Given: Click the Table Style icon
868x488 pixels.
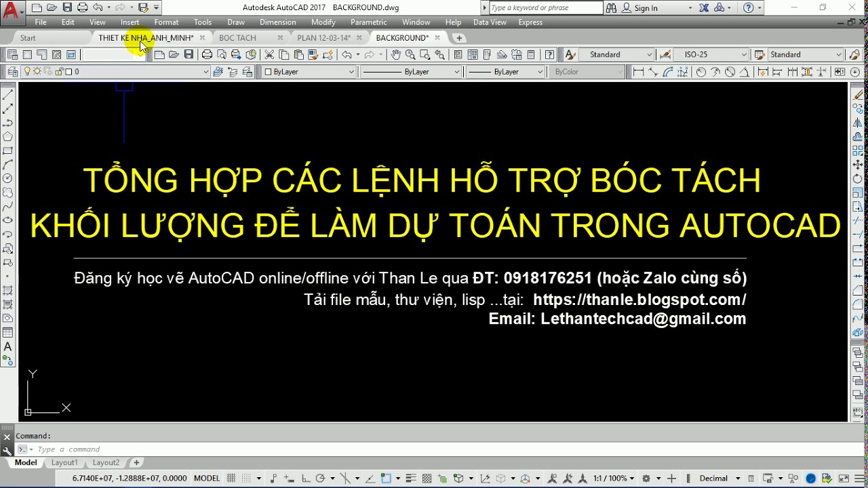Looking at the screenshot, I should click(760, 54).
